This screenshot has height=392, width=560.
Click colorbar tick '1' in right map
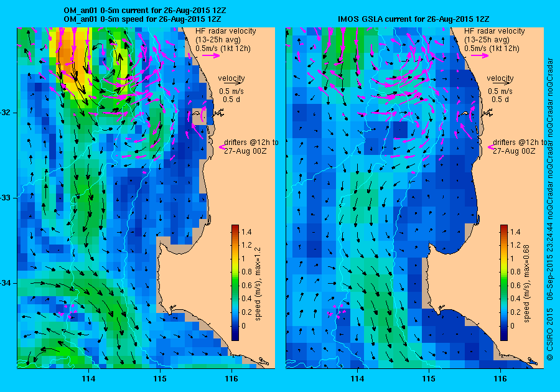[x=512, y=259]
